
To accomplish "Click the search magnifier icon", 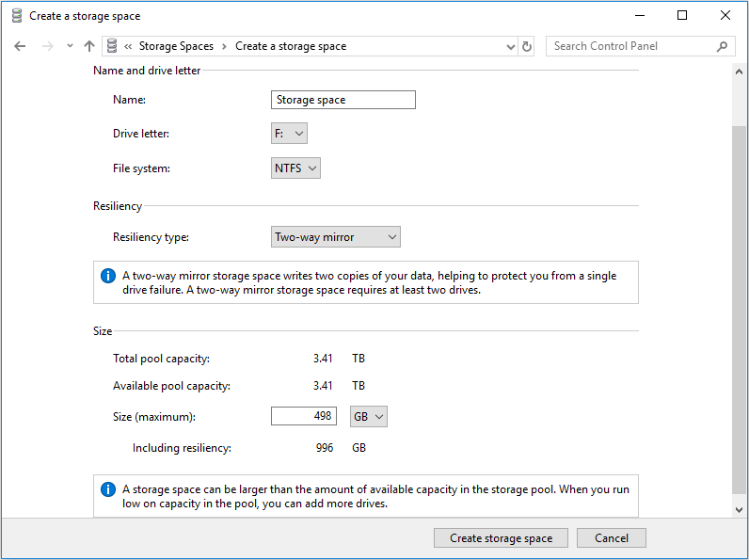I will pyautogui.click(x=722, y=46).
